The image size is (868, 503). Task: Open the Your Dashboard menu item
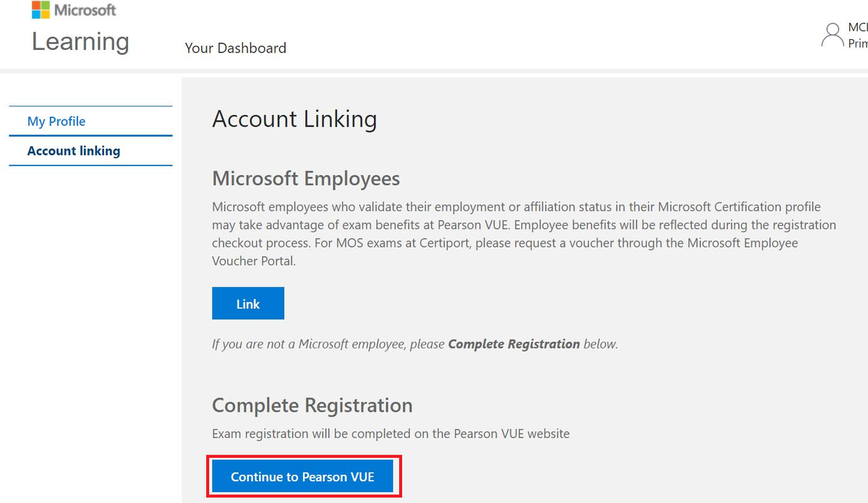pyautogui.click(x=235, y=48)
